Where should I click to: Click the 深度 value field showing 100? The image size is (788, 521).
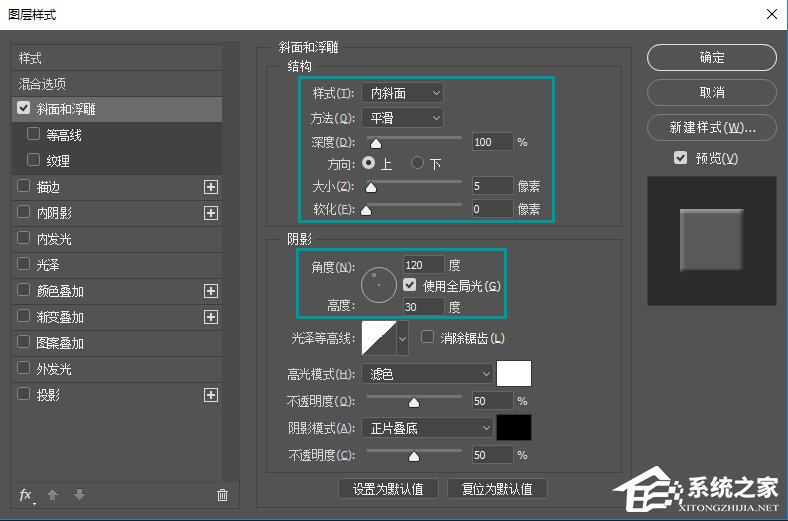[492, 142]
